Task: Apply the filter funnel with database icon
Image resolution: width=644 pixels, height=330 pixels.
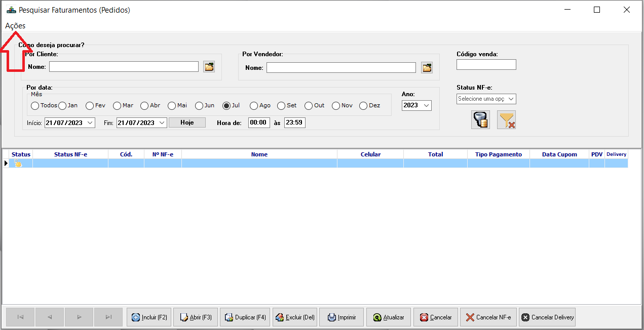Action: (x=480, y=120)
